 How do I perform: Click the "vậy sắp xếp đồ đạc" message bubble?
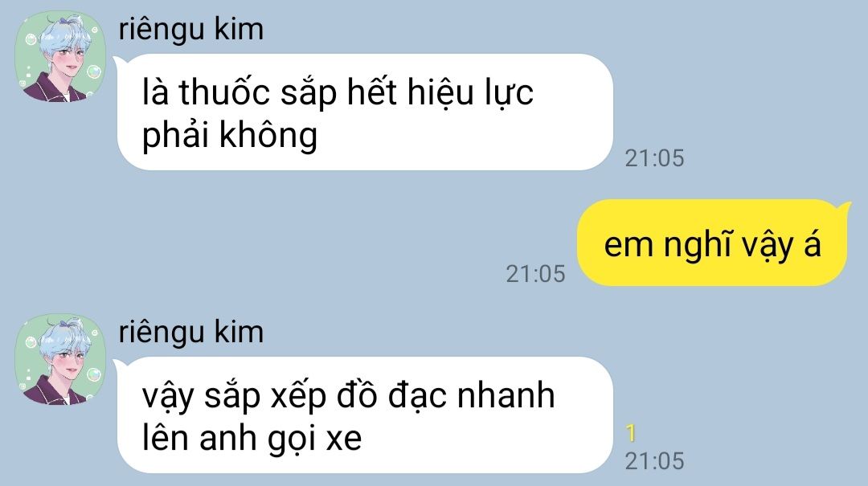[x=365, y=415]
